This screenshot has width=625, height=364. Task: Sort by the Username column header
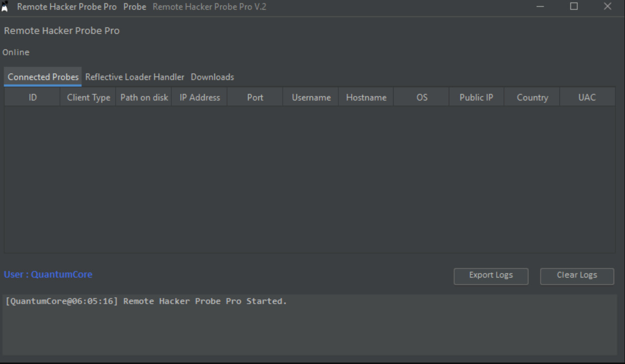(311, 97)
